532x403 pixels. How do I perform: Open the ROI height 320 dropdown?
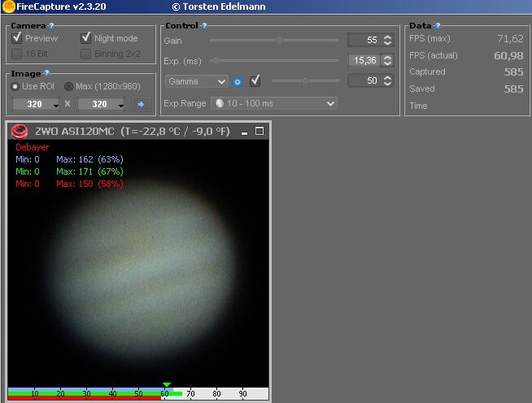click(101, 104)
